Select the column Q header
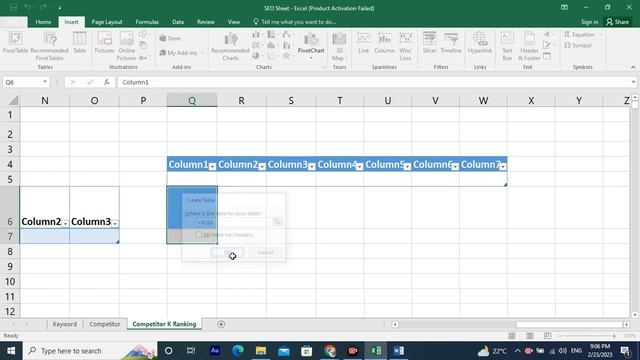The width and height of the screenshot is (640, 360). coord(192,100)
